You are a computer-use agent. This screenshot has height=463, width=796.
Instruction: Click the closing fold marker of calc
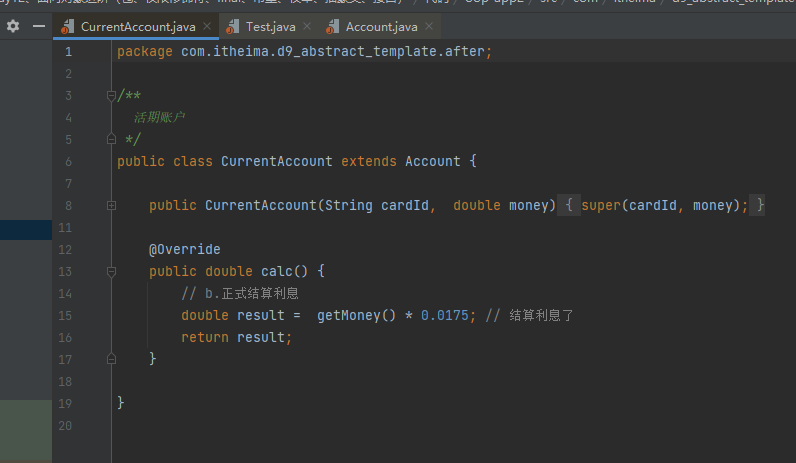[111, 358]
